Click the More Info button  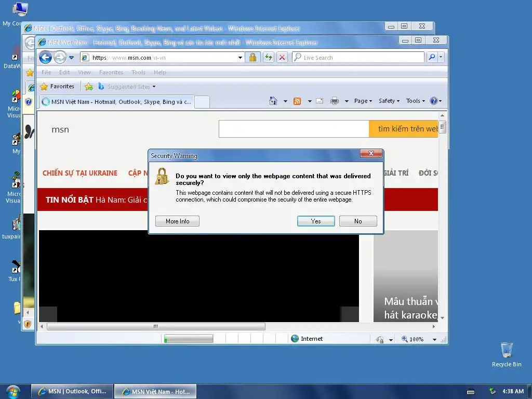(x=178, y=221)
